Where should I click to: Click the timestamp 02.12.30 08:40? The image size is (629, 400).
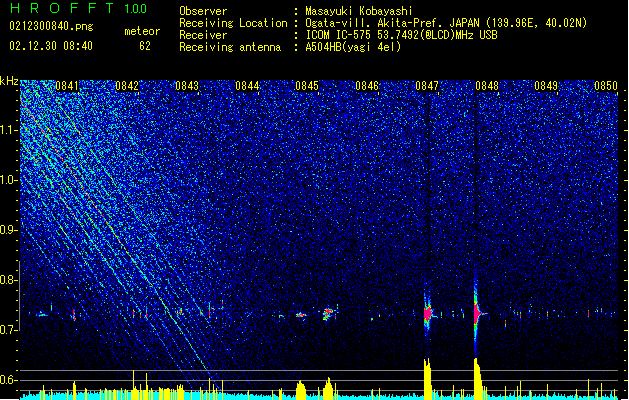(51, 46)
